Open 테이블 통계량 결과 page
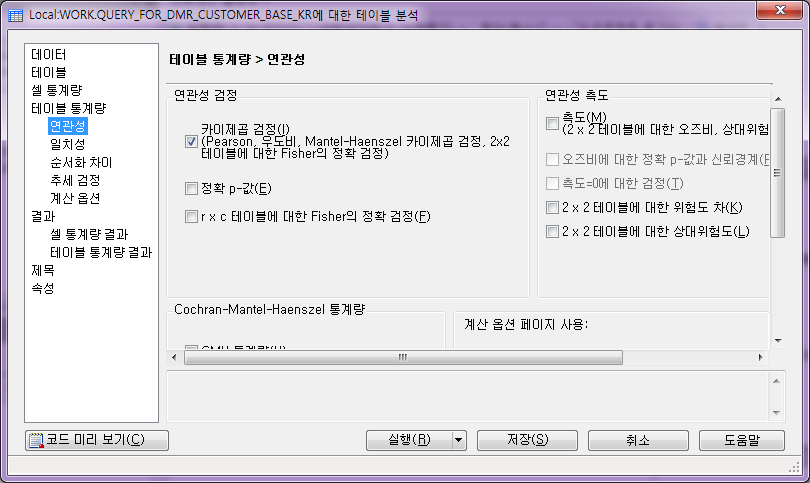The width and height of the screenshot is (810, 483). click(101, 252)
